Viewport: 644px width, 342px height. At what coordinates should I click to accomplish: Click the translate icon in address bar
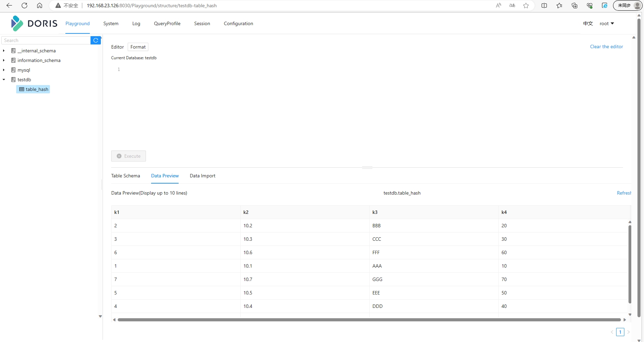512,6
